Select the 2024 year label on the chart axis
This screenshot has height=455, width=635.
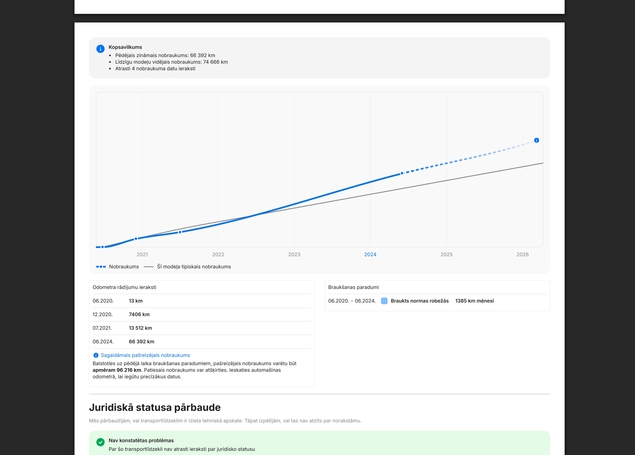coord(370,255)
